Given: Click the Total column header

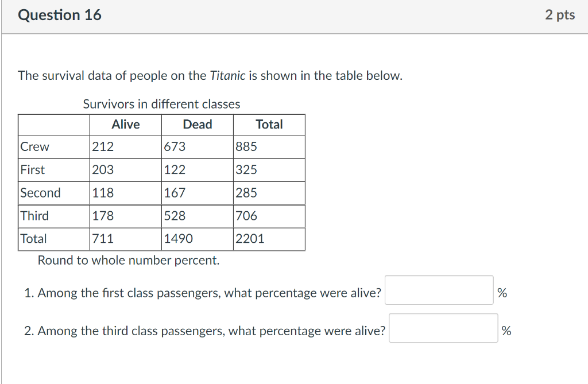Looking at the screenshot, I should 269,125.
